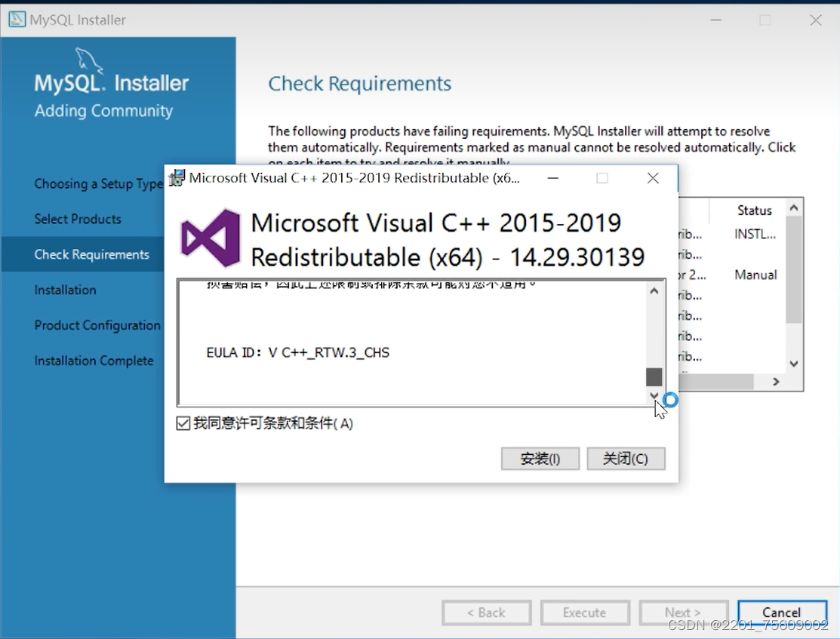Minimize the MySQL Installer window
The height and width of the screenshot is (639, 840).
point(716,20)
